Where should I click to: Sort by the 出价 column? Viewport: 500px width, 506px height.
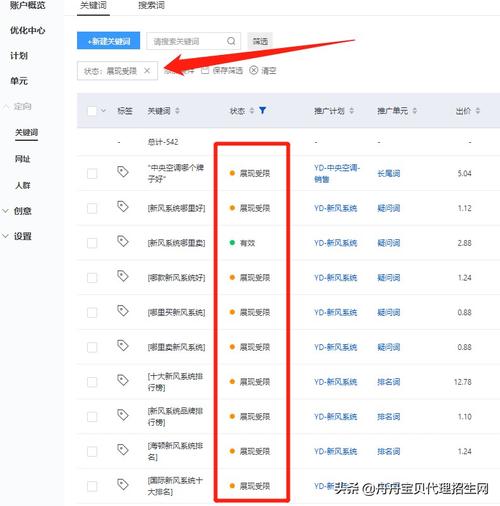click(x=478, y=111)
